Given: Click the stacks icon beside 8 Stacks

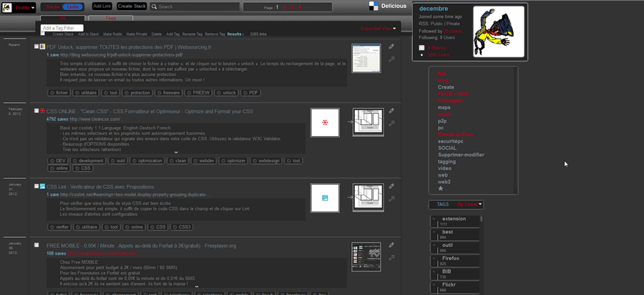Looking at the screenshot, I should click(x=421, y=48).
